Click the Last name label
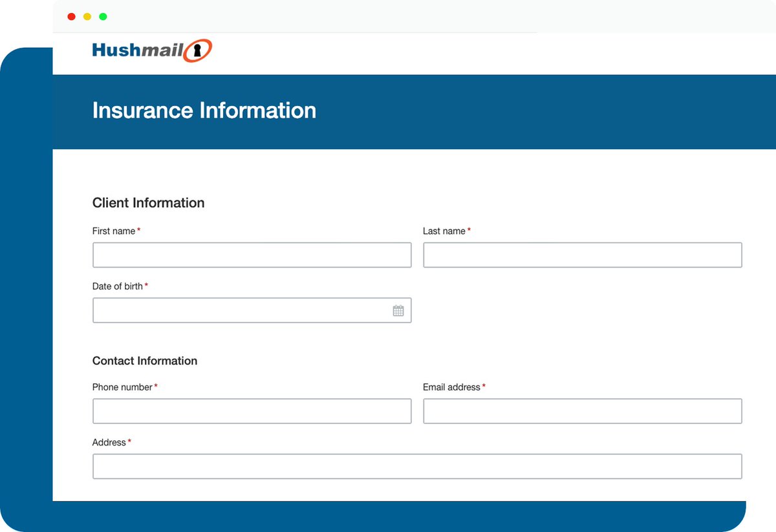 point(444,231)
